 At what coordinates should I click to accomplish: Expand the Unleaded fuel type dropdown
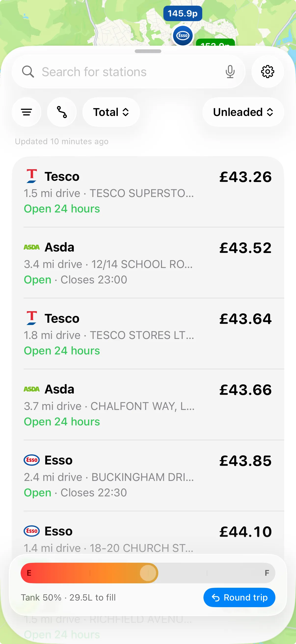[x=243, y=112]
